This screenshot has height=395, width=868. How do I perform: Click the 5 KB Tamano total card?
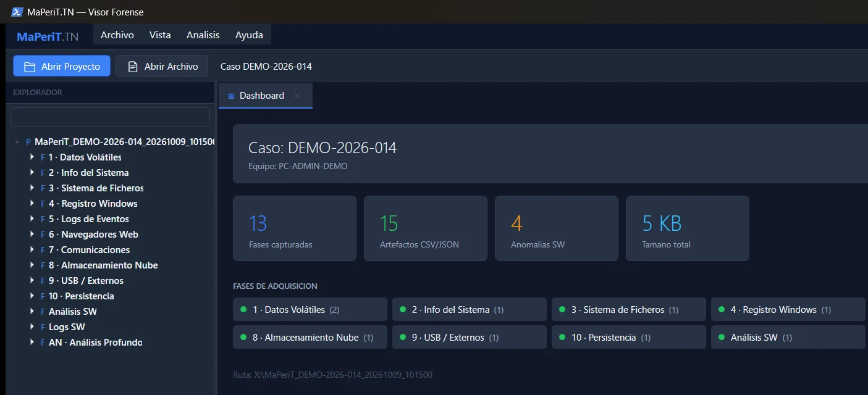coord(688,228)
